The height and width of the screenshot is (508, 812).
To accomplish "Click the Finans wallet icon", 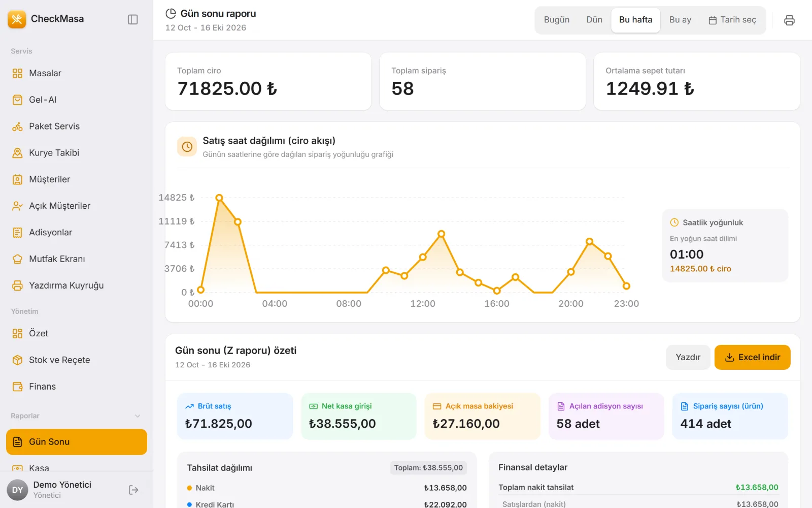I will [17, 387].
